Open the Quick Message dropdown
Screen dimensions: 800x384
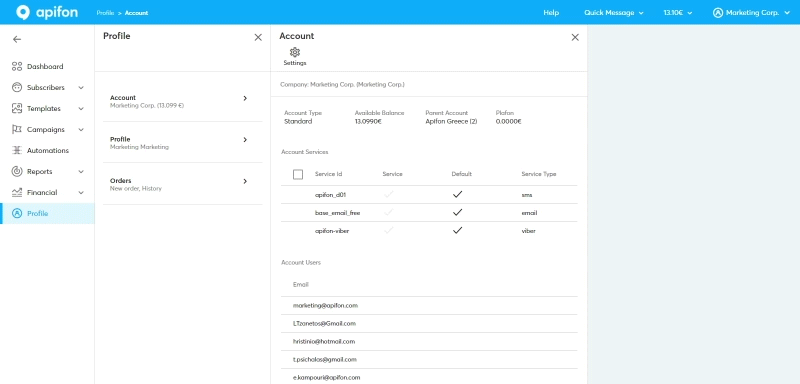[614, 13]
